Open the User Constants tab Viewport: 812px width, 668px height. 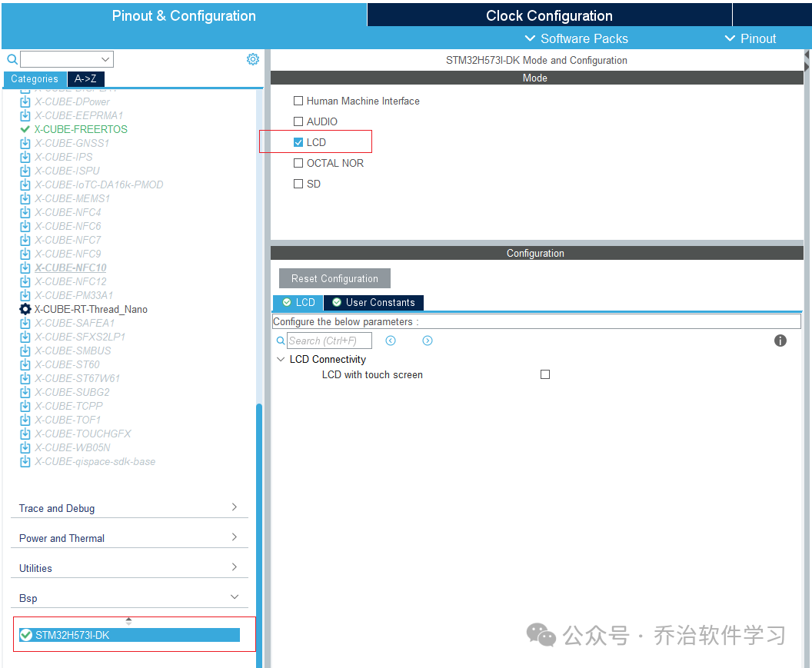click(x=374, y=302)
